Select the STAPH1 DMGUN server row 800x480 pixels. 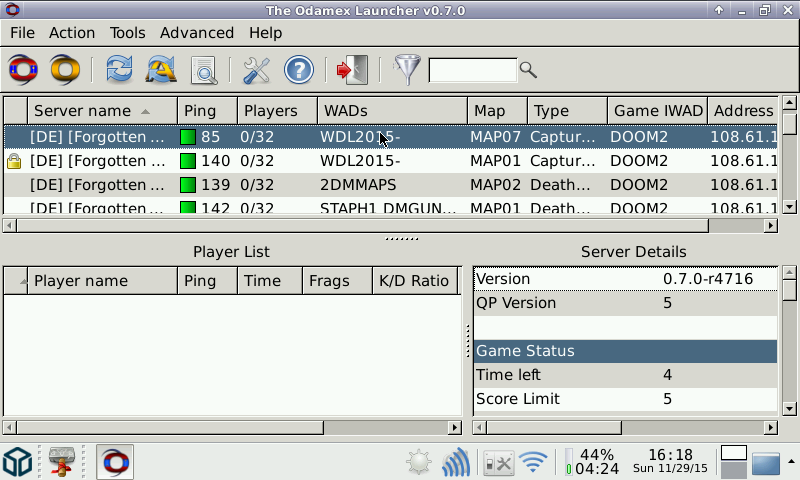(x=391, y=206)
